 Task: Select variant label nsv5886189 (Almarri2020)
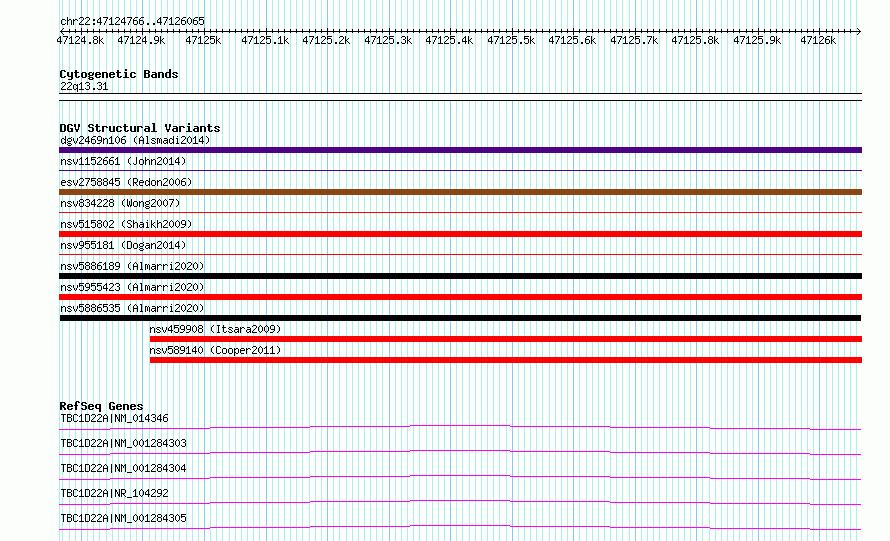pos(132,266)
